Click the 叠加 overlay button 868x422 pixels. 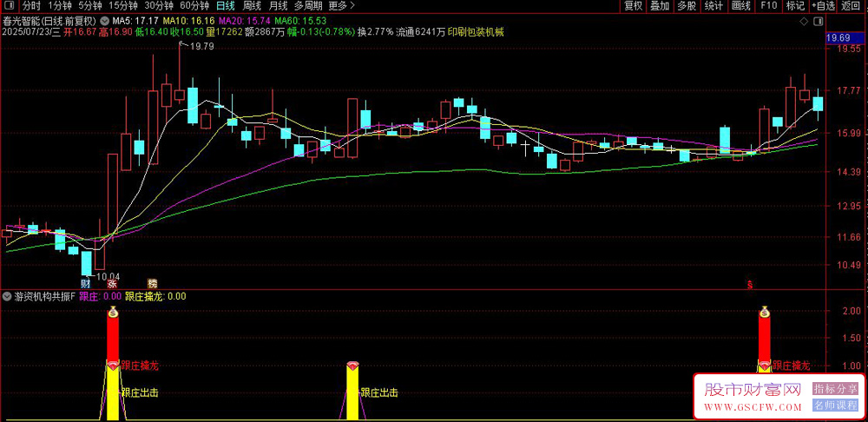click(x=660, y=6)
